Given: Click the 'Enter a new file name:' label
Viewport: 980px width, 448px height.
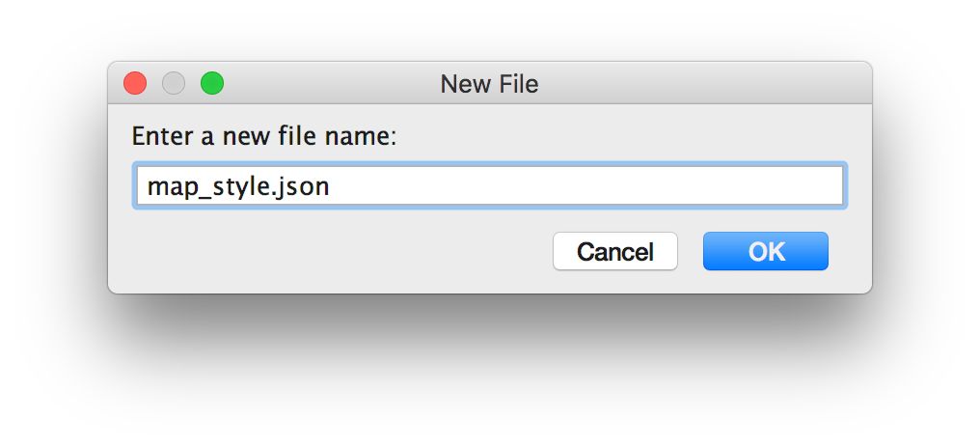Looking at the screenshot, I should 264,137.
